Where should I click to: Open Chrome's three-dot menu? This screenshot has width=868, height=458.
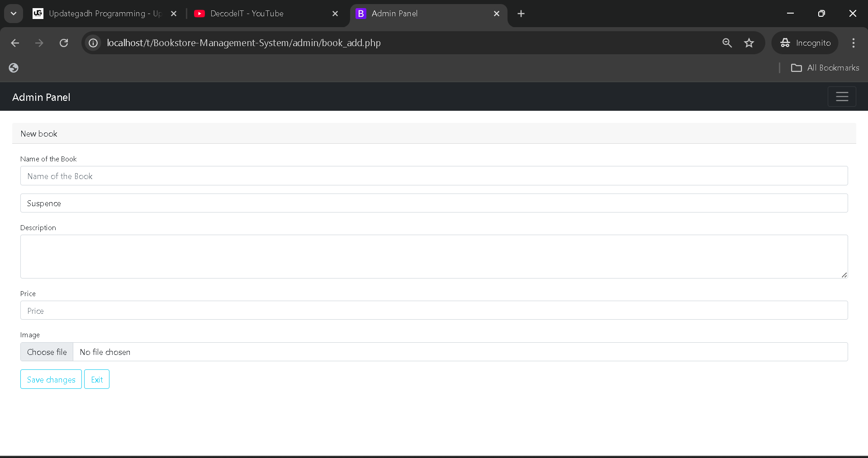[853, 43]
